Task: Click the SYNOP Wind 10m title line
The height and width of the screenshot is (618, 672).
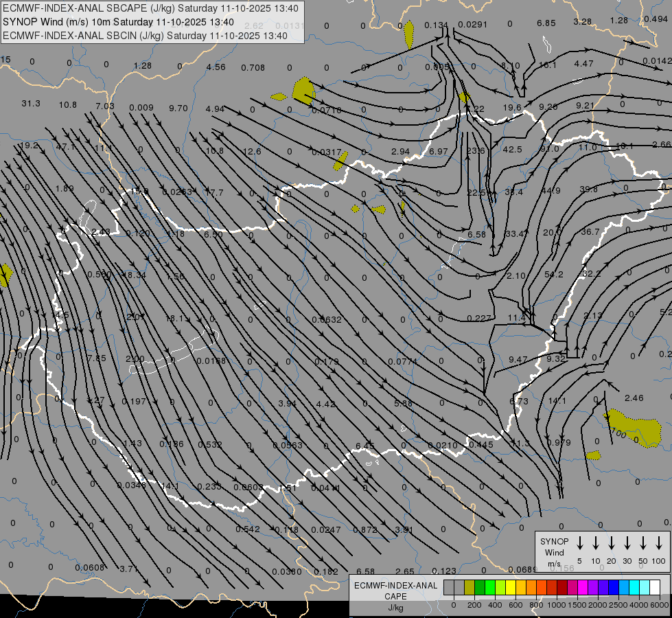Action: point(118,22)
